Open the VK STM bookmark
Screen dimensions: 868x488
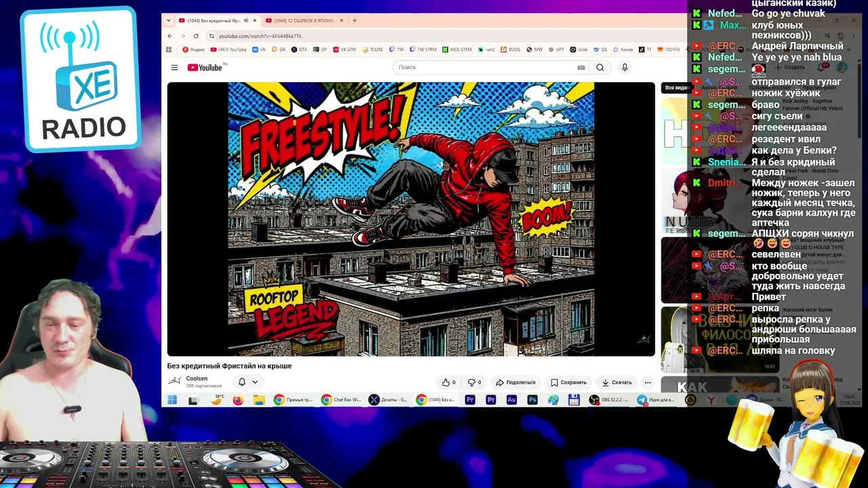coord(344,49)
